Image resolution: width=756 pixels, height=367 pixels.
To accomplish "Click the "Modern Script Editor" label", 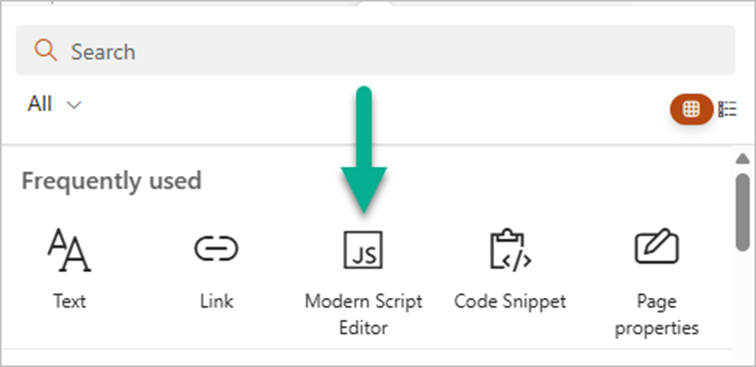I will (x=363, y=314).
